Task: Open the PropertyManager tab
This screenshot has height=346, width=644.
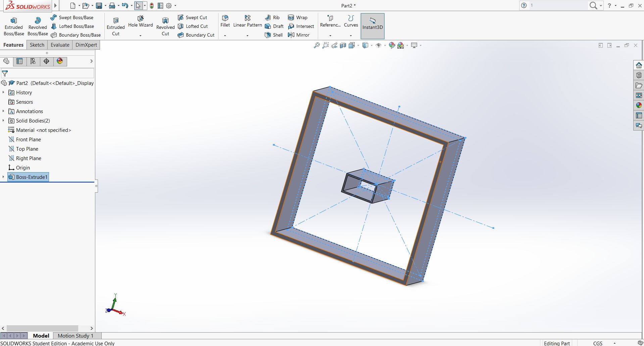Action: (x=19, y=61)
